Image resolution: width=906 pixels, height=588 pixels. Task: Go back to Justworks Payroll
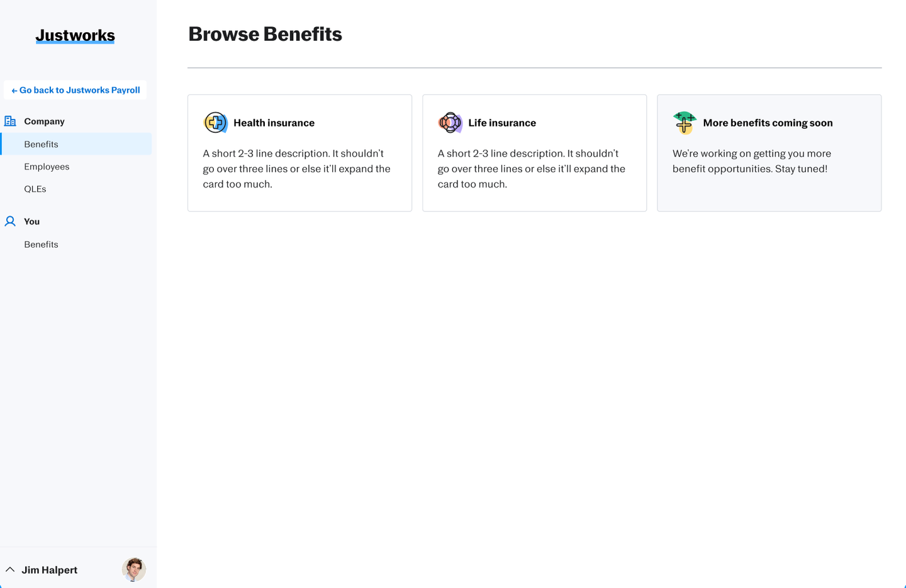75,90
